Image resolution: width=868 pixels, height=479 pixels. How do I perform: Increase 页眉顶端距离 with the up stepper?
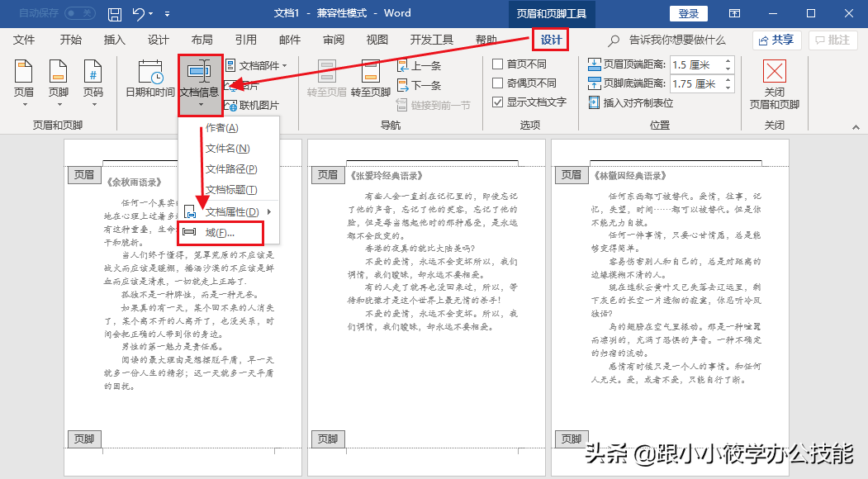click(x=727, y=59)
